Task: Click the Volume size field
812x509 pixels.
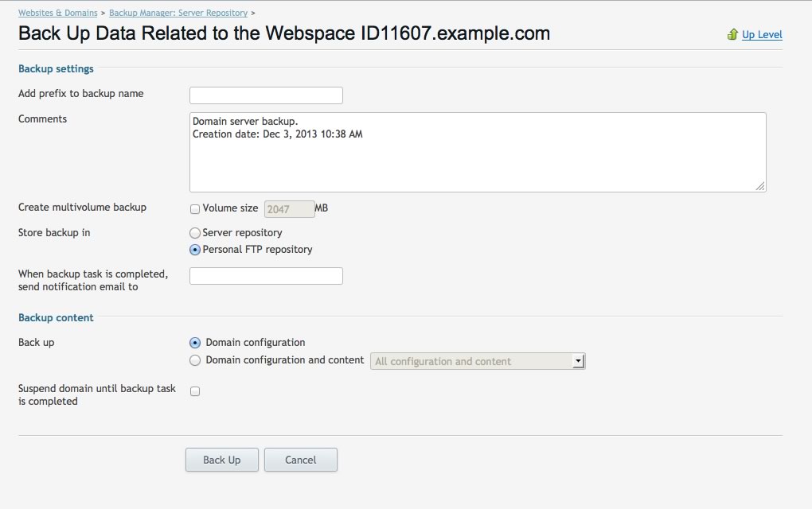Action: point(289,209)
